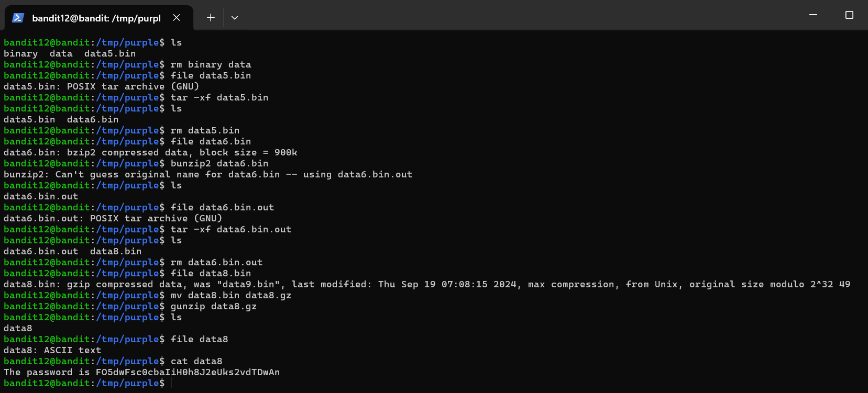This screenshot has height=393, width=868.
Task: Click the password string FO5dwFsc0cbaIiH0h8J2eUks2vdTDwAn
Action: (x=188, y=373)
